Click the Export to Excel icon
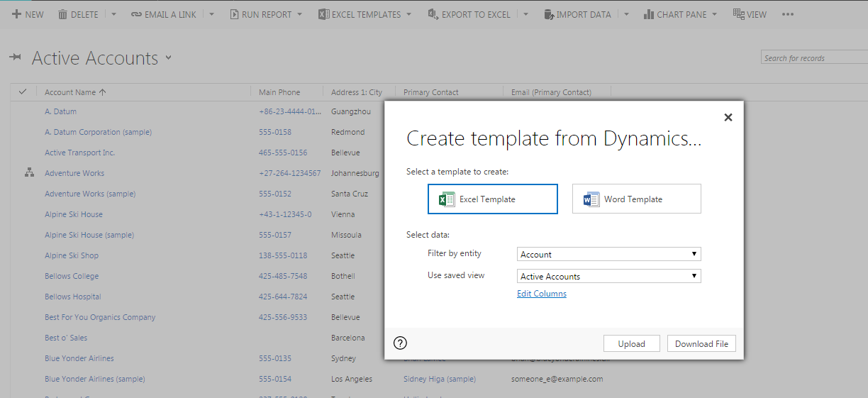Viewport: 868px width, 398px height. (433, 14)
